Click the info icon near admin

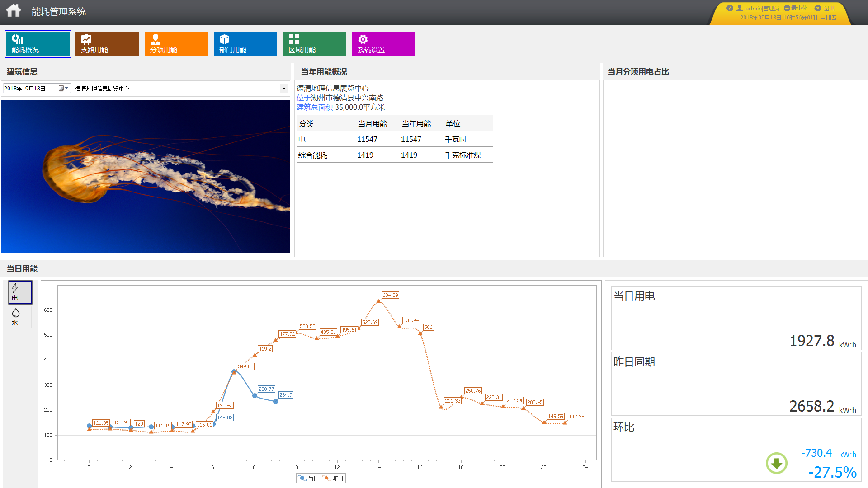point(730,8)
